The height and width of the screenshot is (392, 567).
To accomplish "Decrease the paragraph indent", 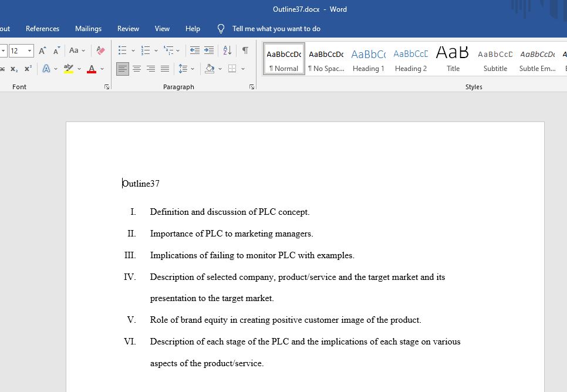I will (194, 50).
